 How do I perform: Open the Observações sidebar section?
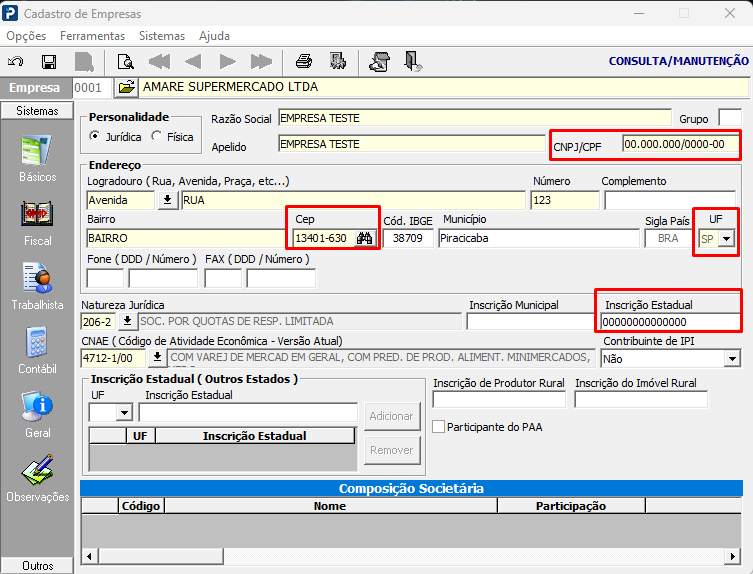37,478
